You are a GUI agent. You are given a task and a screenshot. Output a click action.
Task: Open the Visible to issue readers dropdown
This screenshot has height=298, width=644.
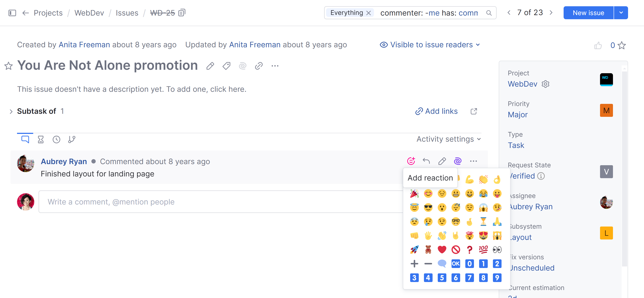pyautogui.click(x=430, y=44)
